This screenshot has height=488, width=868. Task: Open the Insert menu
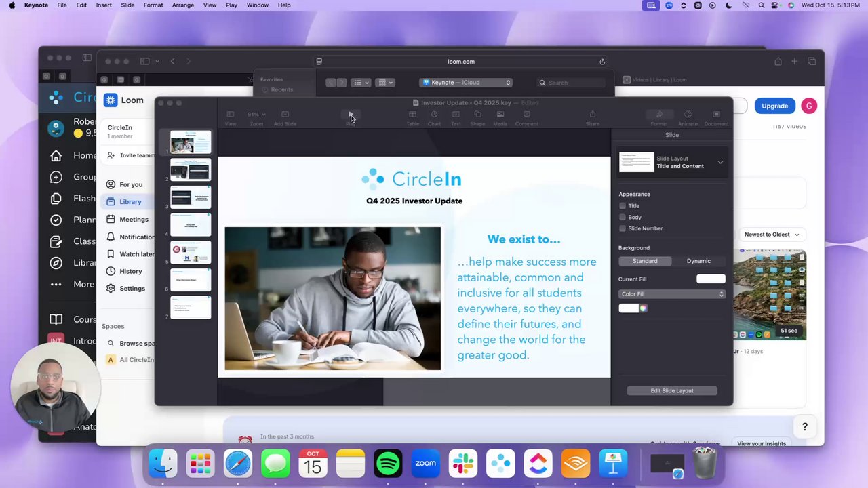coord(104,5)
